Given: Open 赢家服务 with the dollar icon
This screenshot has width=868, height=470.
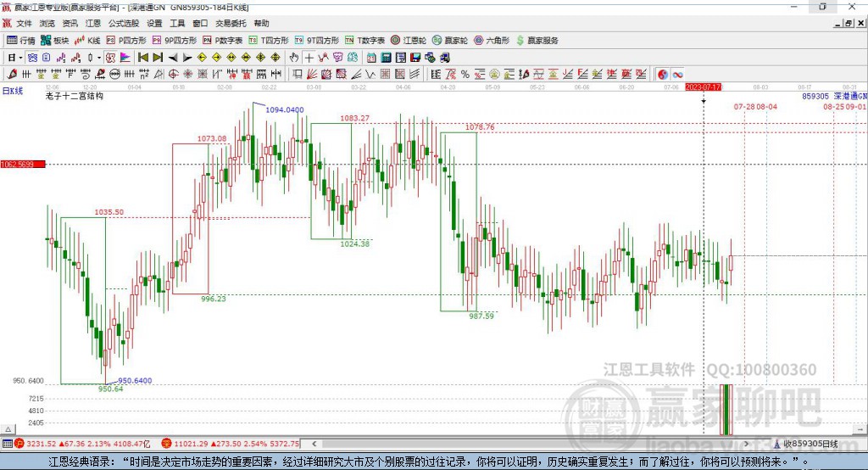Looking at the screenshot, I should [537, 41].
